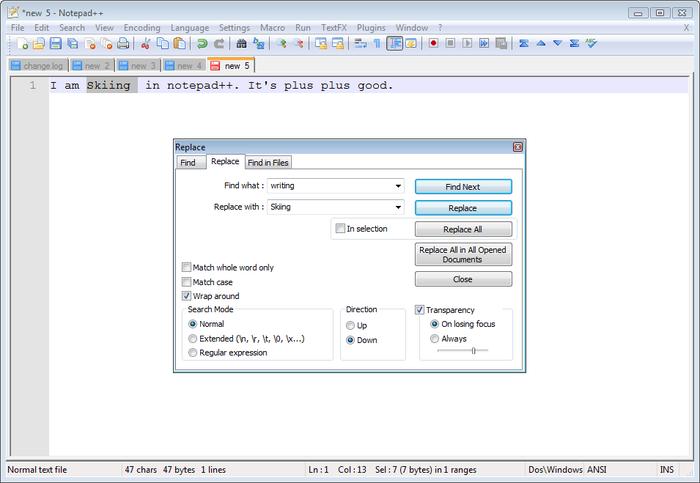
Task: Toggle the Word Wrap toolbar icon
Action: click(x=360, y=43)
